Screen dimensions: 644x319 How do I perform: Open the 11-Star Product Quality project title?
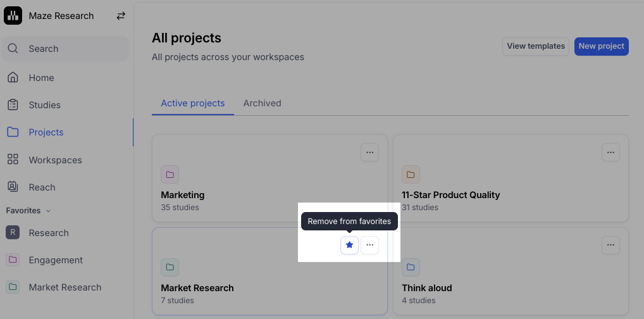450,195
